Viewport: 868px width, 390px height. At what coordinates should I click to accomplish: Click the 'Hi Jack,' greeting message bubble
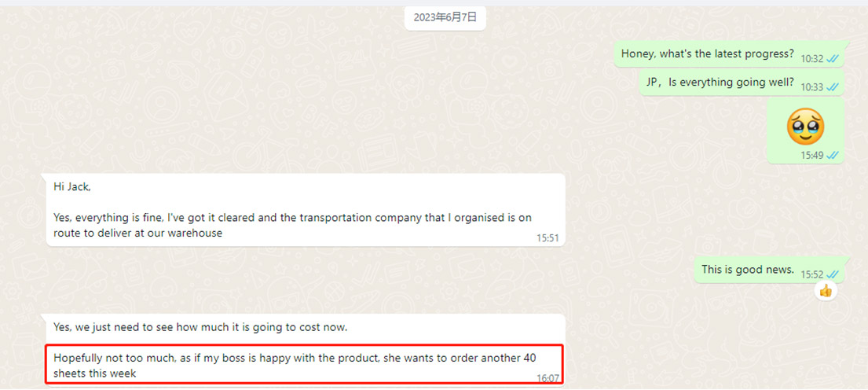306,210
